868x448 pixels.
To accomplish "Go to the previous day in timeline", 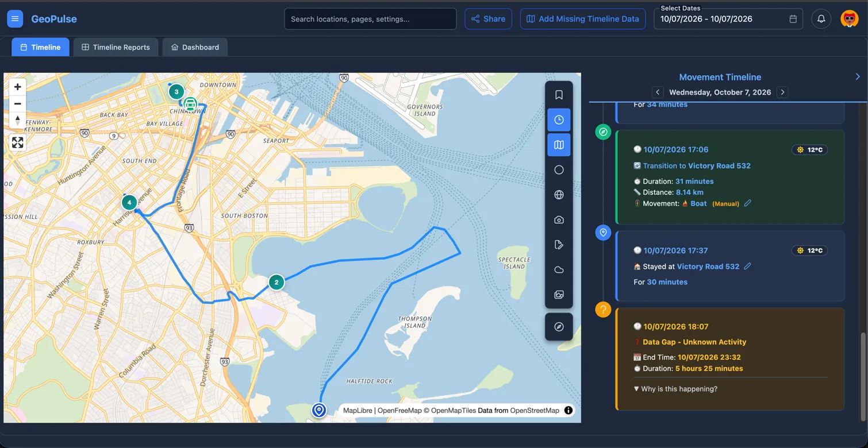I will pyautogui.click(x=658, y=92).
